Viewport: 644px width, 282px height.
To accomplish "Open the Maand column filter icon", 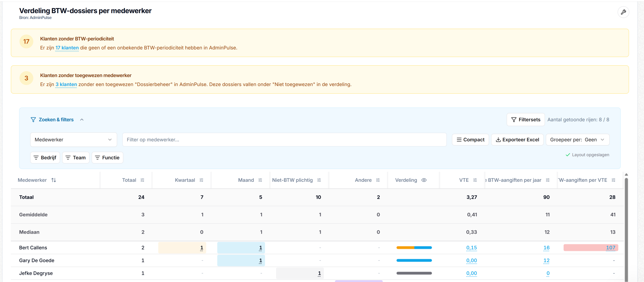I will pos(260,180).
